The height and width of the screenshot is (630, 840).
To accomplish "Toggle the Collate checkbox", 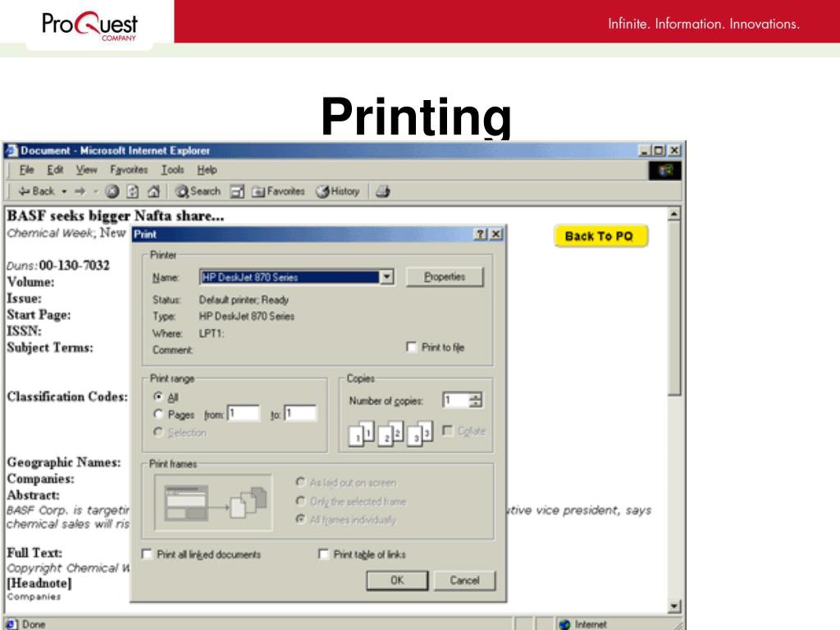I will coord(448,431).
